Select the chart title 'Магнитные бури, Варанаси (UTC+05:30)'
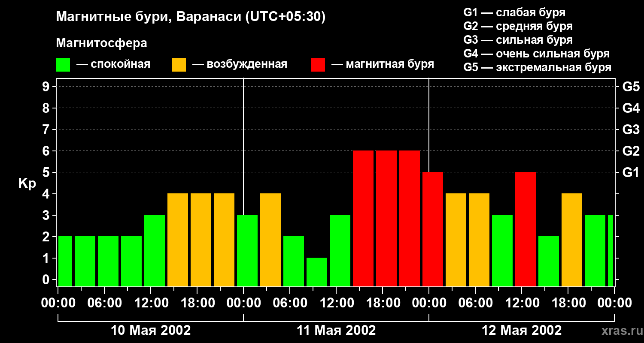Viewport: 644px width, 343px height. pos(191,17)
